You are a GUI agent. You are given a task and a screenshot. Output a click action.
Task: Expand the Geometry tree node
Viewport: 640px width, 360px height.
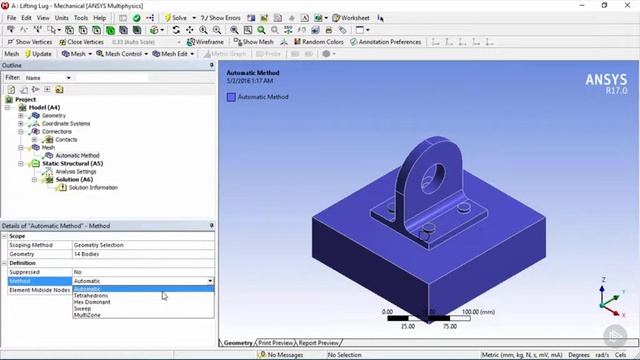point(21,116)
